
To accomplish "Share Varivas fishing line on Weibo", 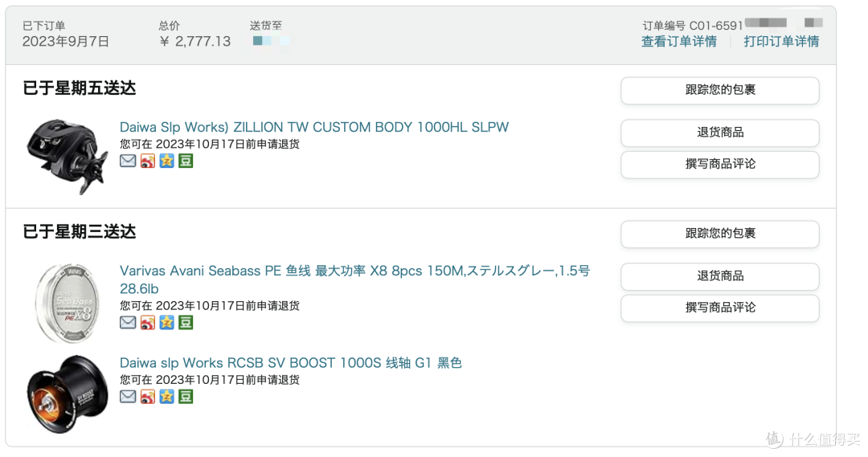I will pos(148,323).
